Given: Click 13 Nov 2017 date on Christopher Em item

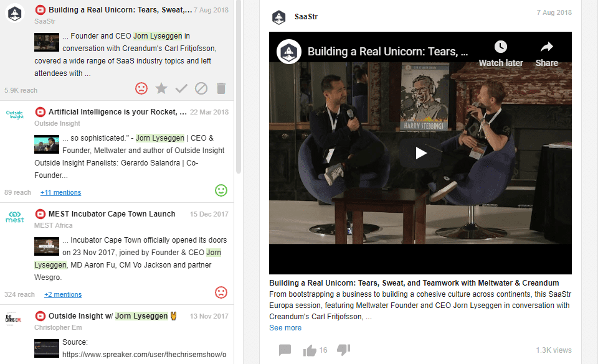Looking at the screenshot, I should coord(209,316).
